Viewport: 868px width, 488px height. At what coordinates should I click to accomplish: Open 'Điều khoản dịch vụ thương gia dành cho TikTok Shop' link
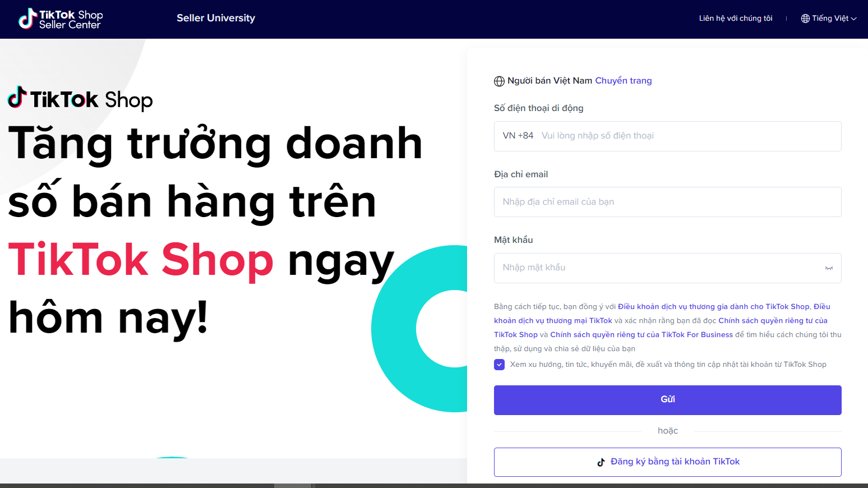713,307
